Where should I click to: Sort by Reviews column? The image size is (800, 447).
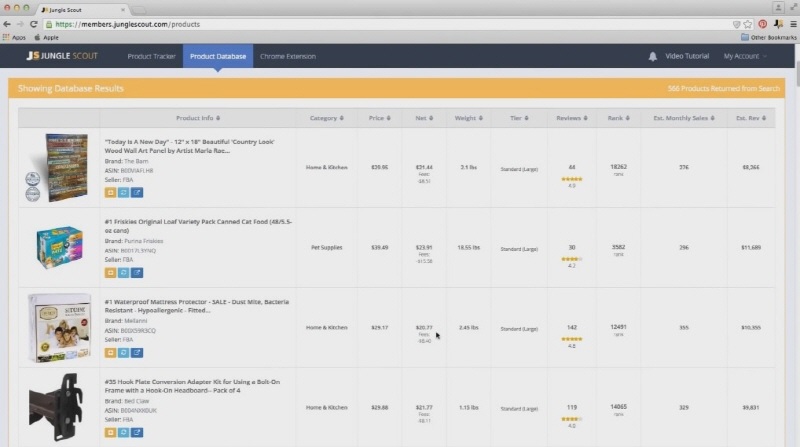[571, 118]
